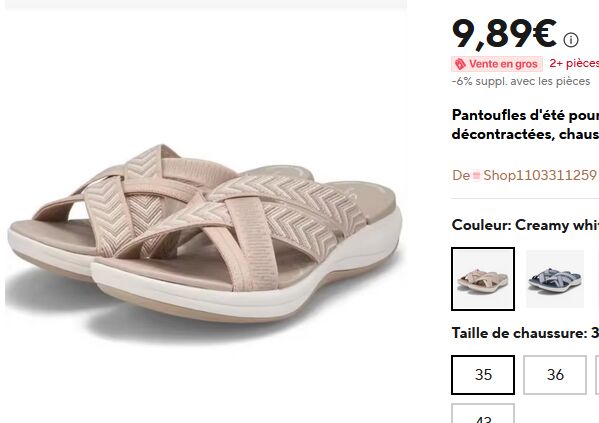Click the 9,89€ price text
Screen dimensions: 599x423
click(504, 35)
